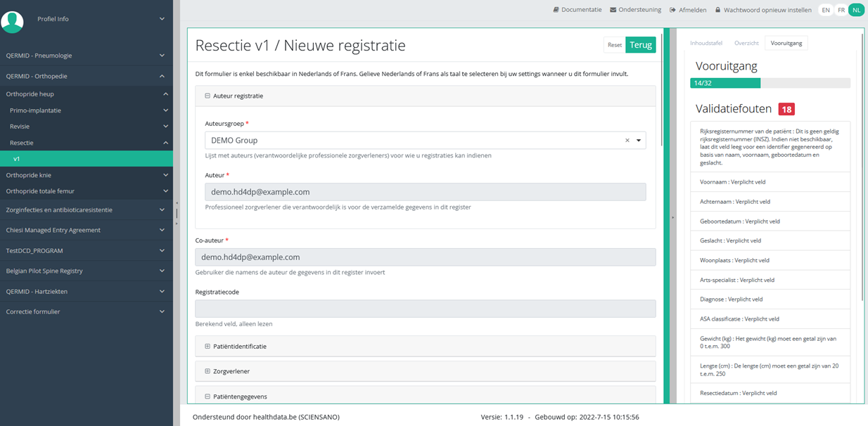The height and width of the screenshot is (426, 868).
Task: Click the Vooruitgang progress bar
Action: (770, 83)
